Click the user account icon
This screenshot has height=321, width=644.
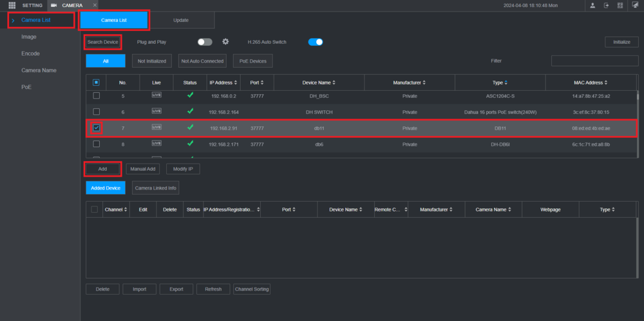592,5
